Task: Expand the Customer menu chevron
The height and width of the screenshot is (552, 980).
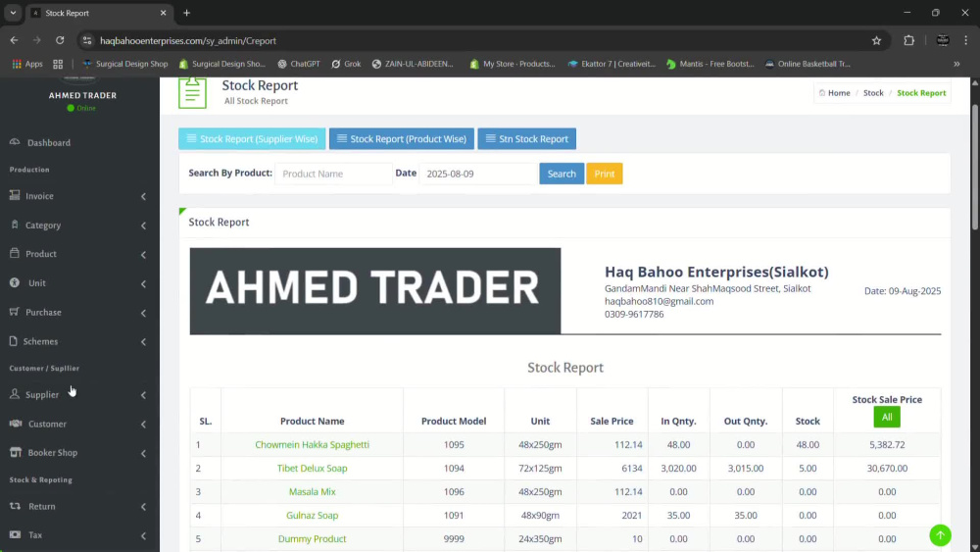Action: click(143, 424)
